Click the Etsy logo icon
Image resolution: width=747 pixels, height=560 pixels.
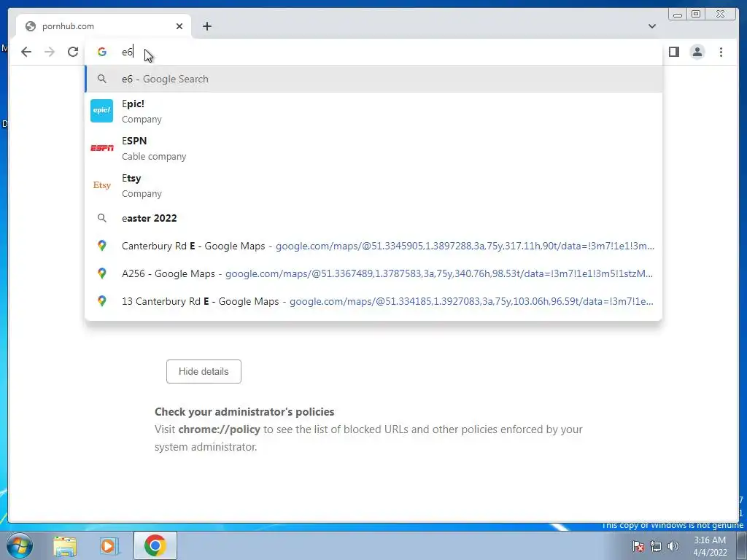102,185
